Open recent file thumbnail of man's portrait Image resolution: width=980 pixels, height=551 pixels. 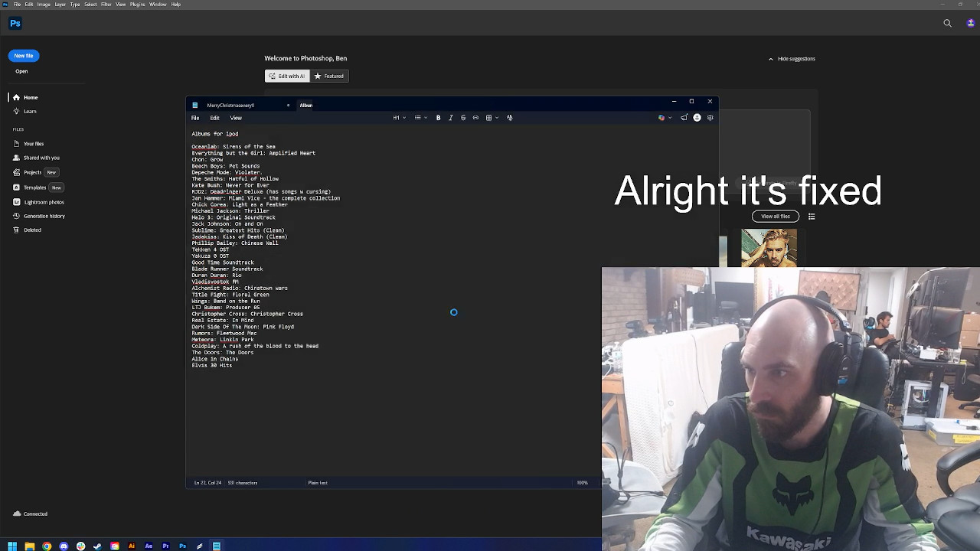769,249
